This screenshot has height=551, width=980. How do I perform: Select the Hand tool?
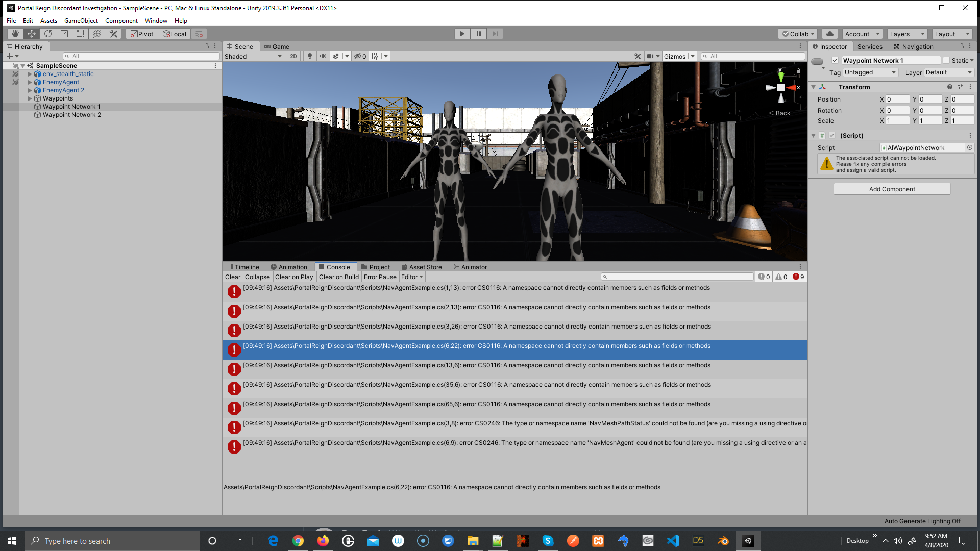[14, 33]
